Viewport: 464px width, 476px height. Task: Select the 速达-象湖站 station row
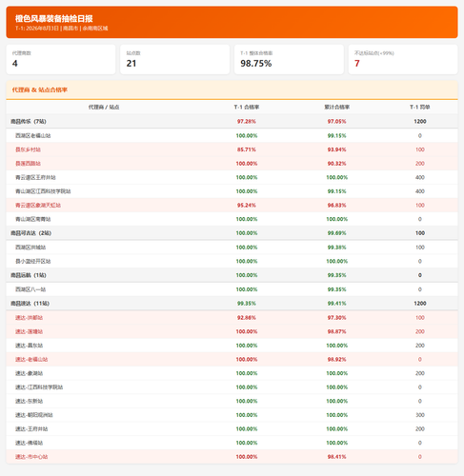(232, 373)
